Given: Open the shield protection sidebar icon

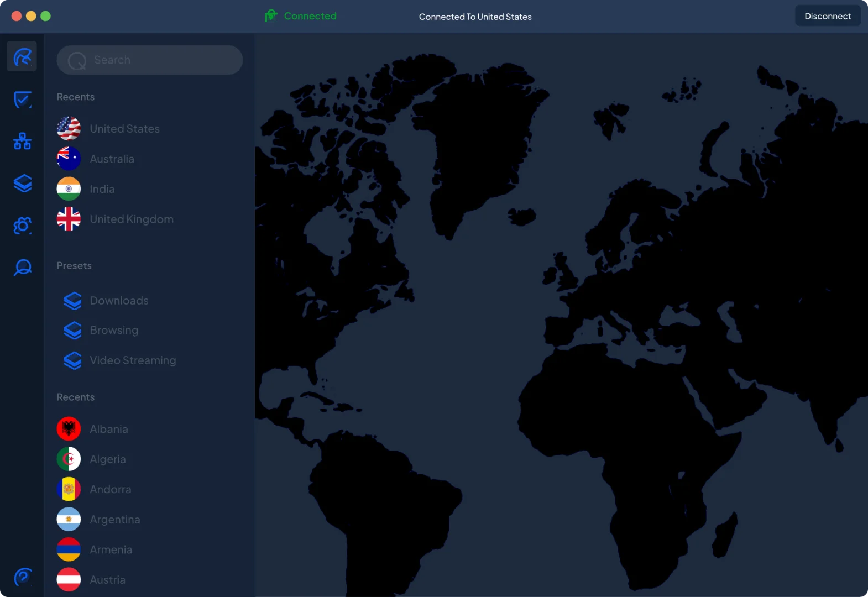Looking at the screenshot, I should click(x=22, y=99).
